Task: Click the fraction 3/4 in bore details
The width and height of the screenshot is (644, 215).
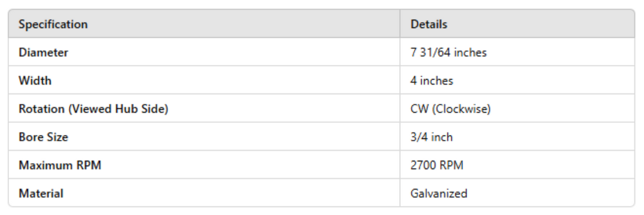Action: click(x=418, y=137)
